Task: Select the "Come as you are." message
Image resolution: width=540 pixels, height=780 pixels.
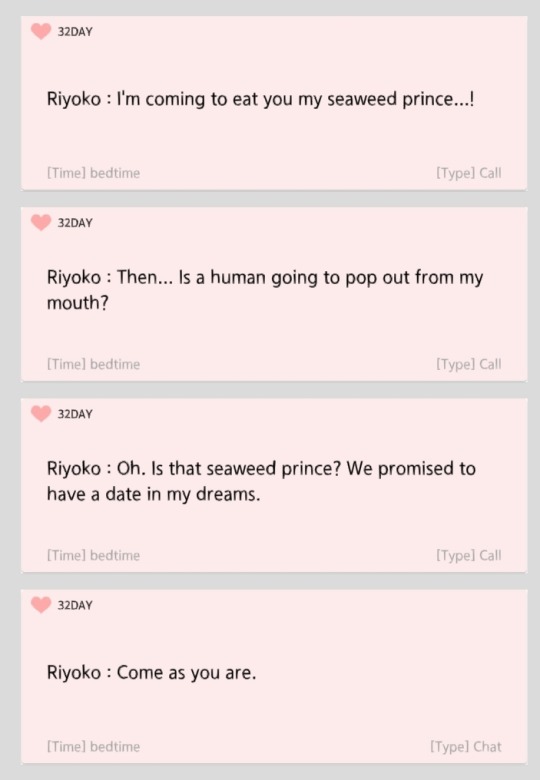Action: tap(151, 673)
